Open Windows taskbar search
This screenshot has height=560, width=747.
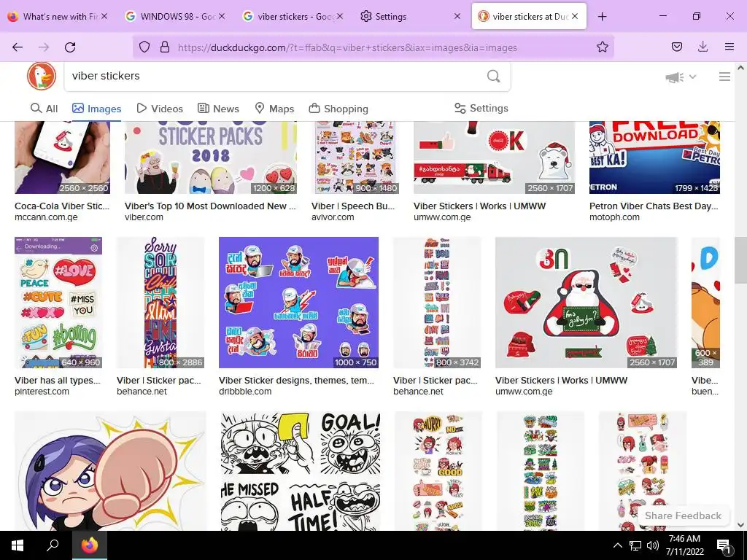click(x=53, y=545)
